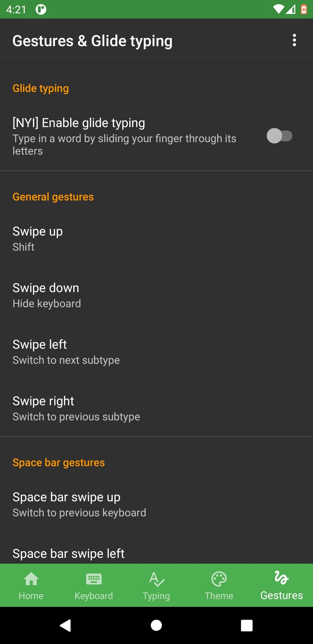
Task: Open Swipe up action chooser
Action: (156, 239)
